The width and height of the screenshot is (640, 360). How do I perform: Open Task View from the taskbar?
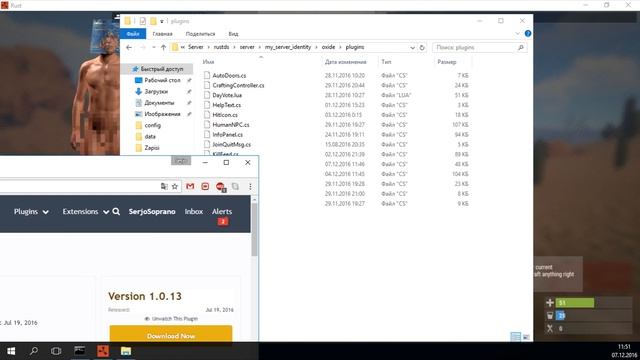click(x=56, y=351)
